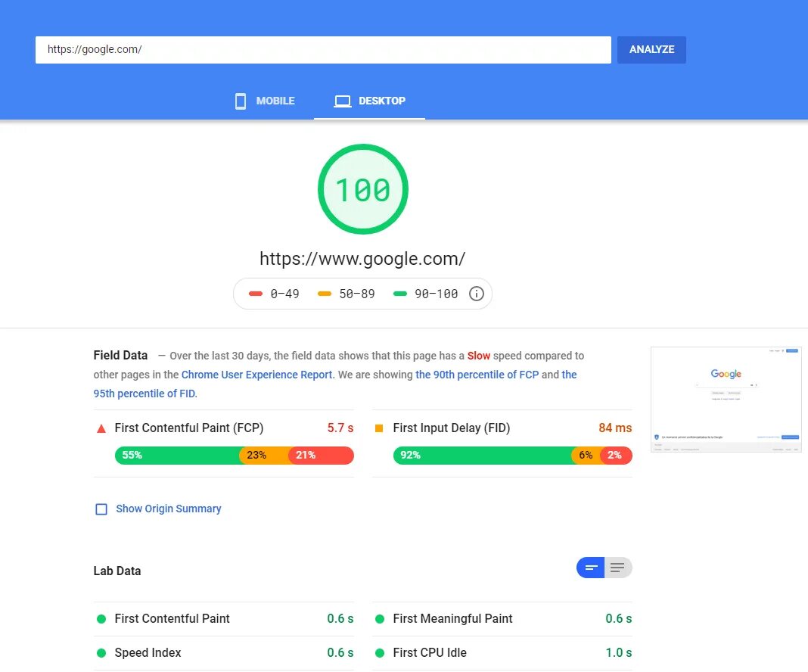This screenshot has width=808, height=672.
Task: Open the 95th percentile of FID link
Action: tap(145, 394)
